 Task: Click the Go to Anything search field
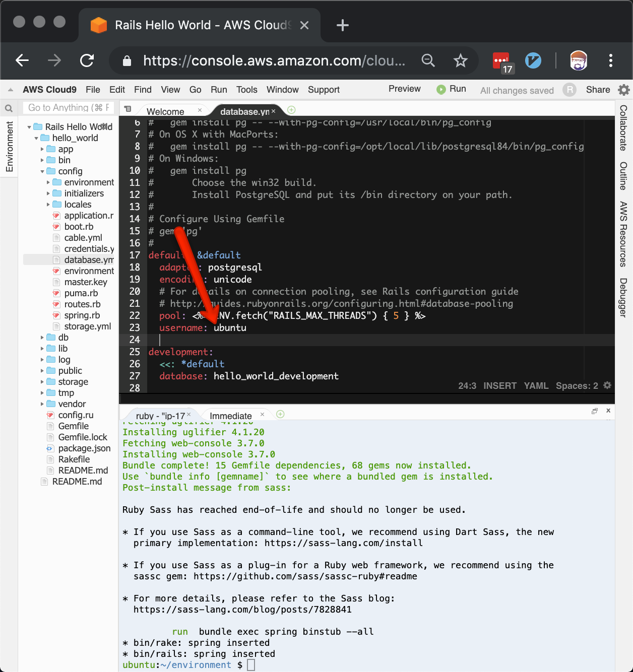pos(69,108)
